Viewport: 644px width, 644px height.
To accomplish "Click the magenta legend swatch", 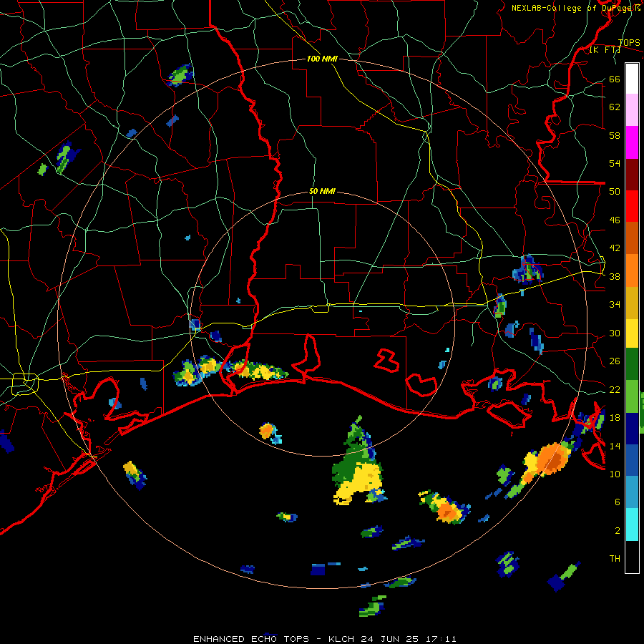I will (632, 142).
